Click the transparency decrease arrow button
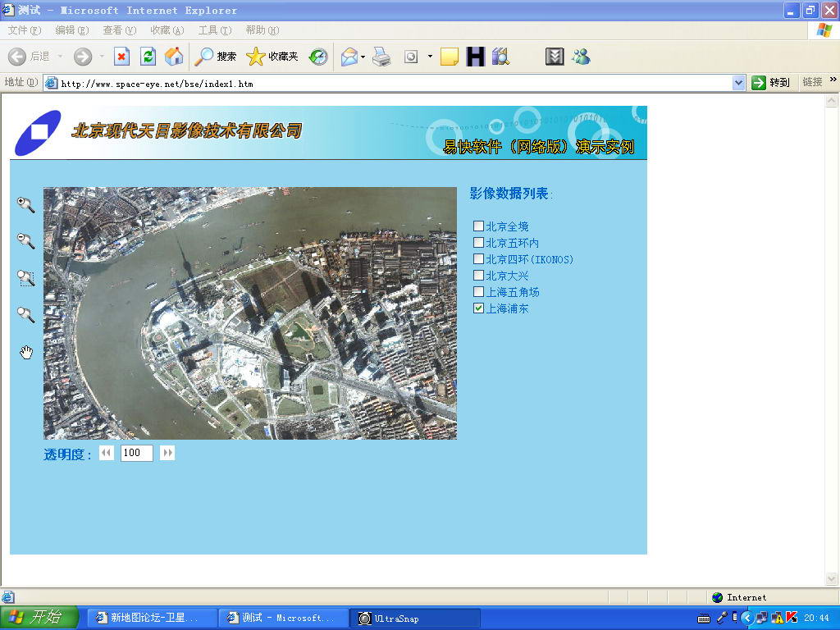This screenshot has width=840, height=630. pos(107,453)
